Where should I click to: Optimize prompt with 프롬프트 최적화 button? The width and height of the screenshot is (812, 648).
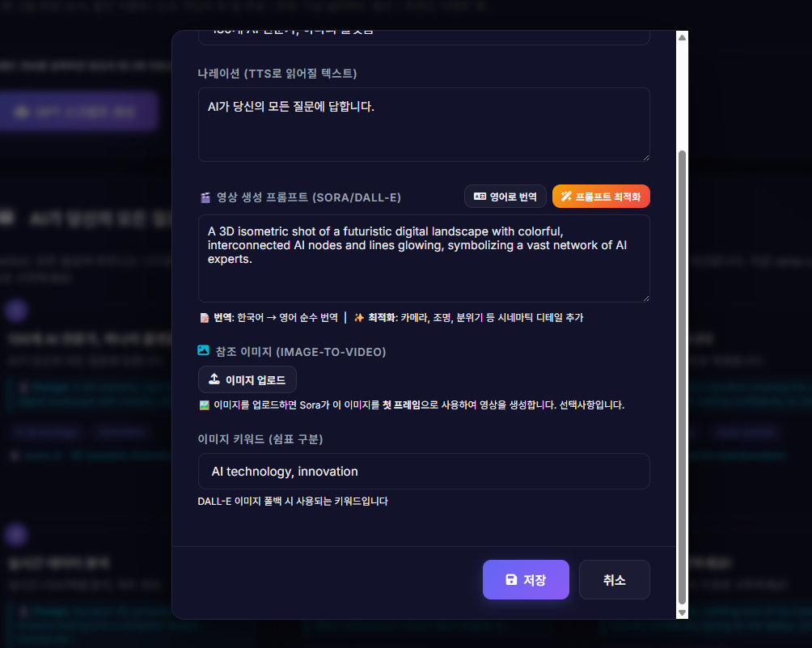pyautogui.click(x=601, y=197)
